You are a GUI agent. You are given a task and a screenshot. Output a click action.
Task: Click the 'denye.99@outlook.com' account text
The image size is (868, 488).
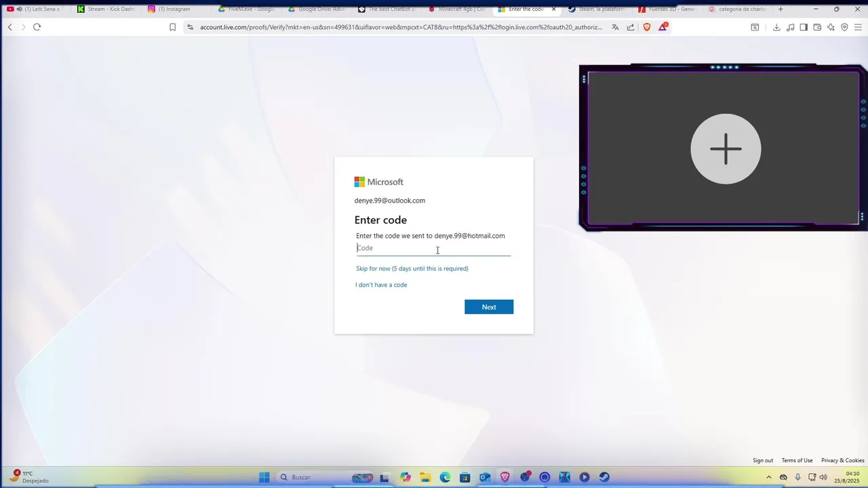(390, 201)
